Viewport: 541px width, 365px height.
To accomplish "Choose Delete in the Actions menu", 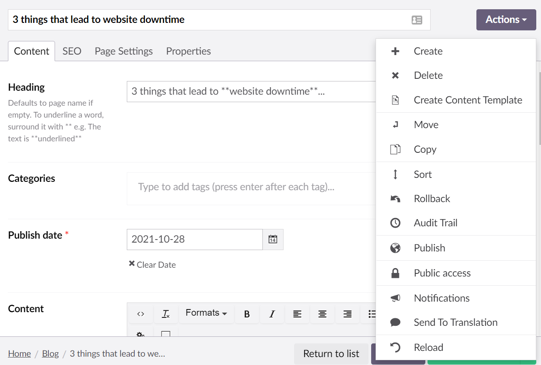I will pos(456,75).
